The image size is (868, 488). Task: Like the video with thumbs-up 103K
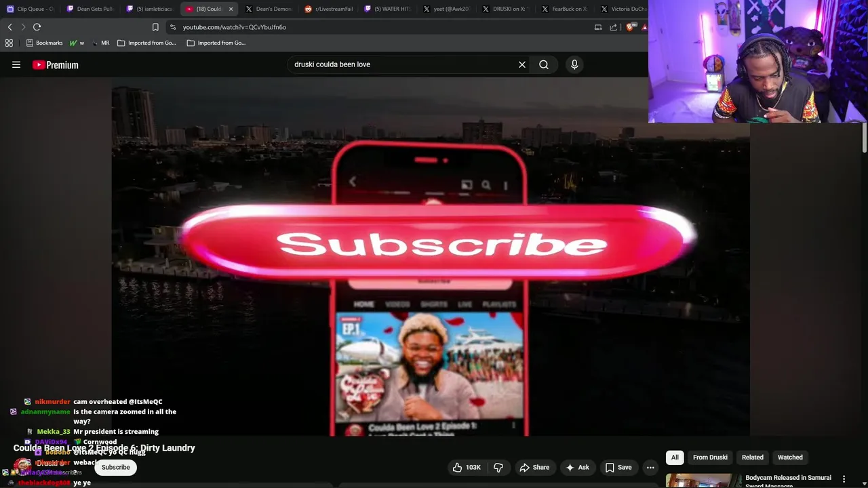tap(467, 467)
